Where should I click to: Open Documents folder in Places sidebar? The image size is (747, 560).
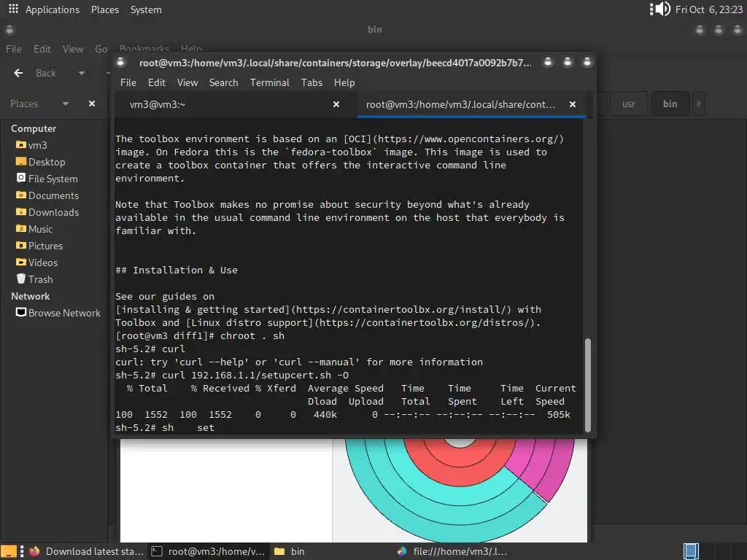(47, 195)
